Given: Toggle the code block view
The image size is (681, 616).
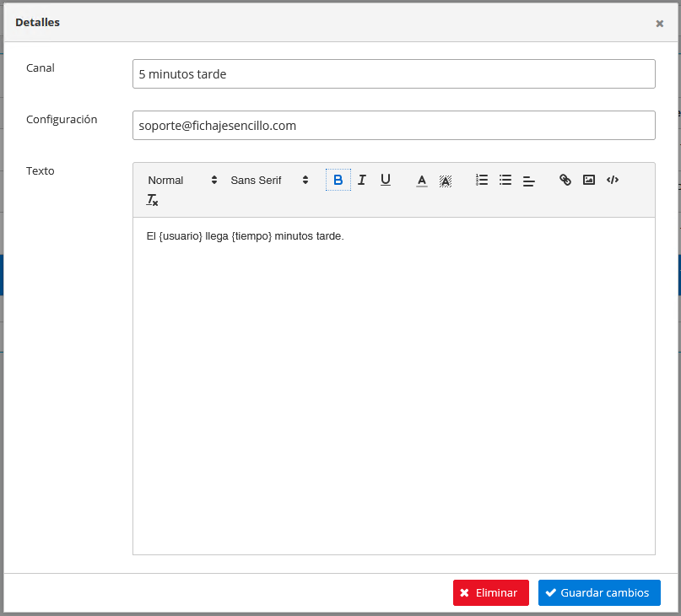Looking at the screenshot, I should point(613,180).
